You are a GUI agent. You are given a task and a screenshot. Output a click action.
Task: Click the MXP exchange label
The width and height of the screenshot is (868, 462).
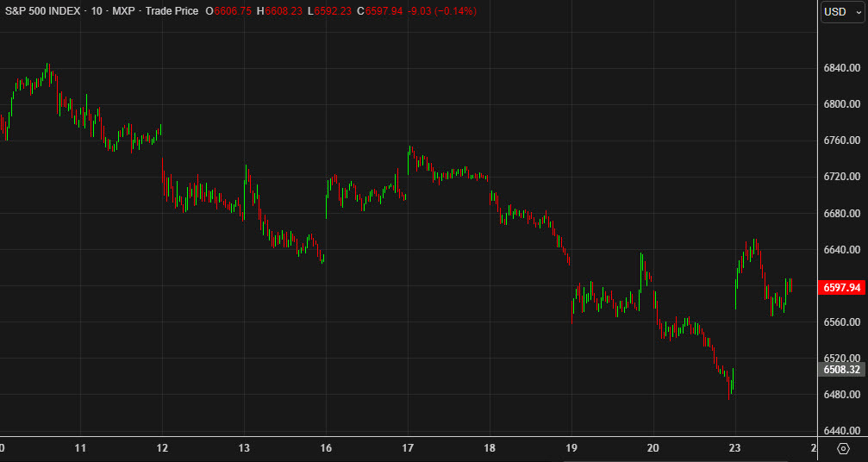coord(123,11)
